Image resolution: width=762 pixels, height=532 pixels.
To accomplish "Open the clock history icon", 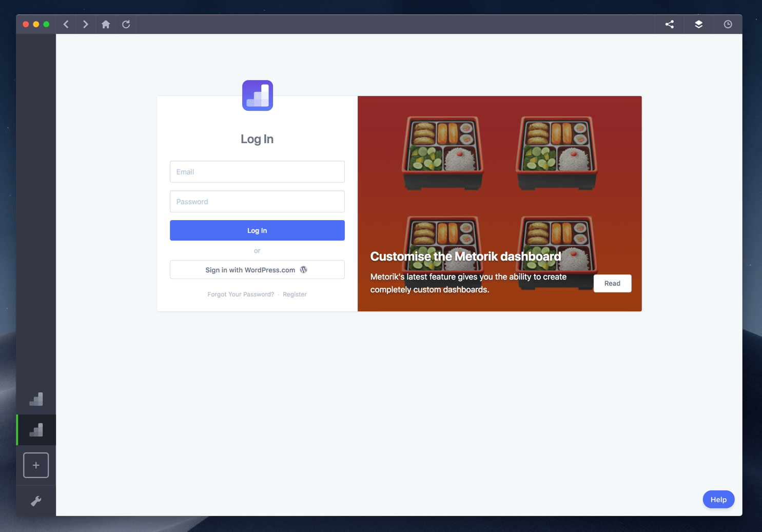I will 728,24.
